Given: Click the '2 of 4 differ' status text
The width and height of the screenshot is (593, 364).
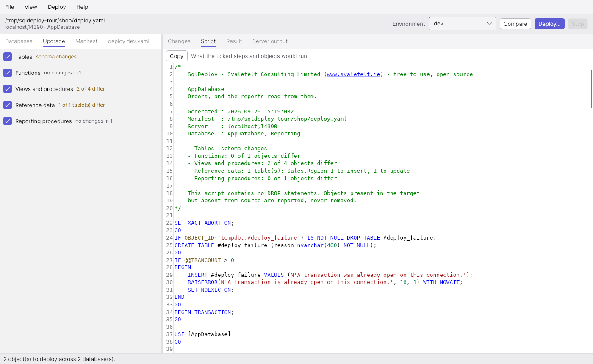Looking at the screenshot, I should [x=91, y=89].
